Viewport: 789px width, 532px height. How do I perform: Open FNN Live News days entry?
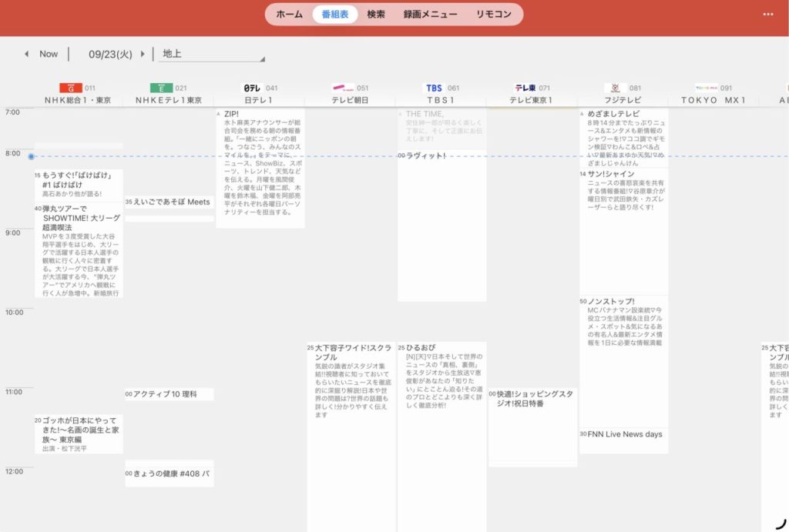(623, 441)
